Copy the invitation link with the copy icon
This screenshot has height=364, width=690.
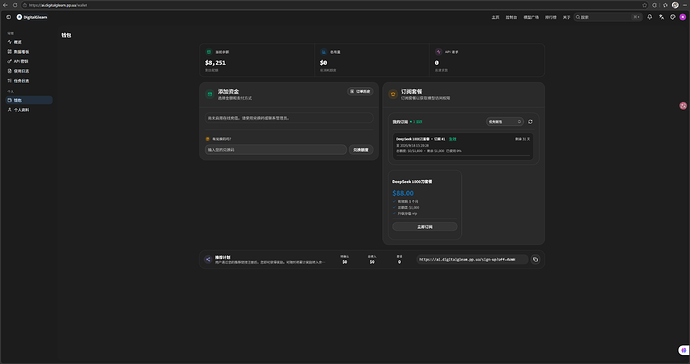click(x=535, y=260)
